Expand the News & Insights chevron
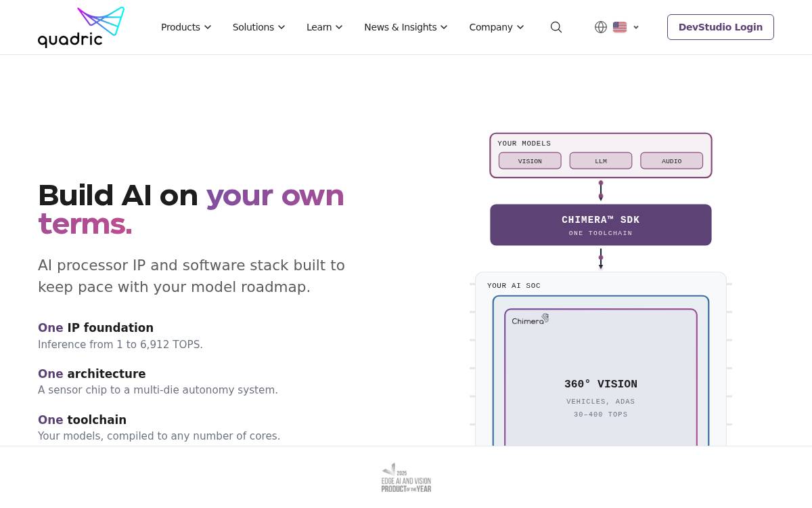Screen dimensions: 812x508 tap(444, 27)
